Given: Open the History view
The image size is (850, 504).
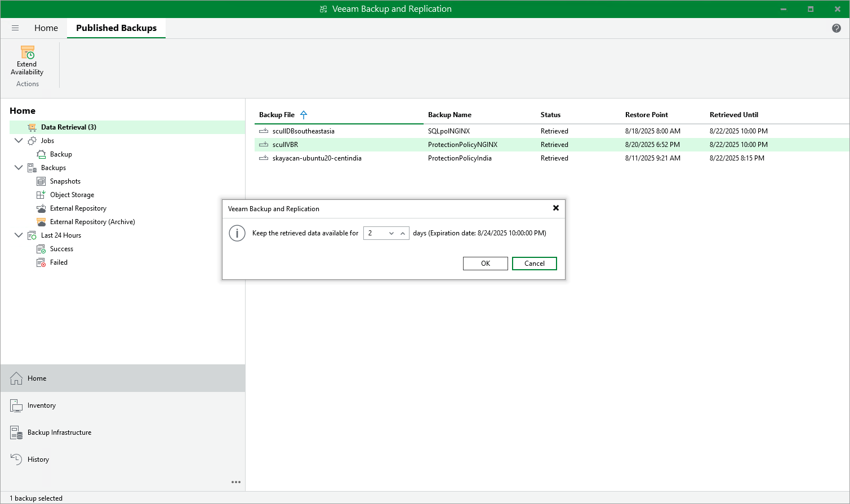Looking at the screenshot, I should pos(123,460).
